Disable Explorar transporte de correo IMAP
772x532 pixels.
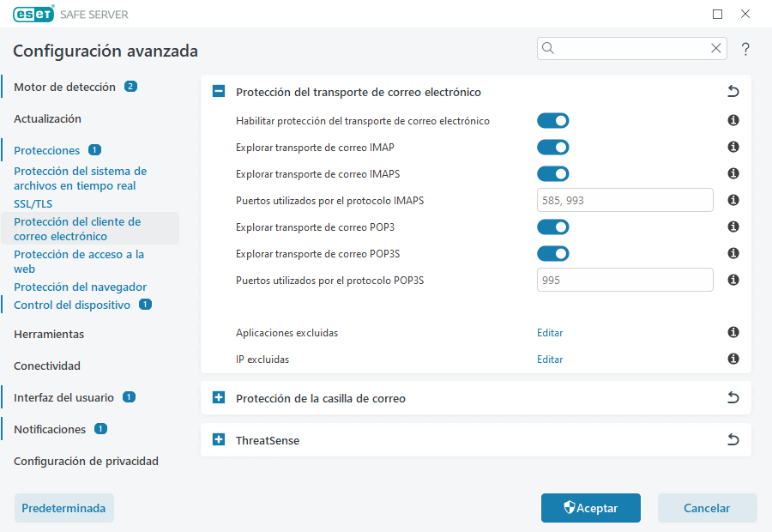[552, 147]
